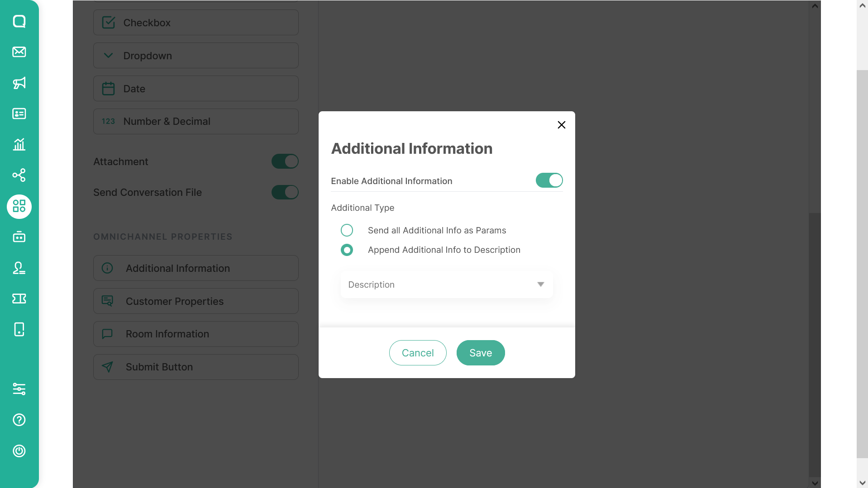Open Submit Button property item
This screenshot has width=868, height=488.
(x=196, y=367)
